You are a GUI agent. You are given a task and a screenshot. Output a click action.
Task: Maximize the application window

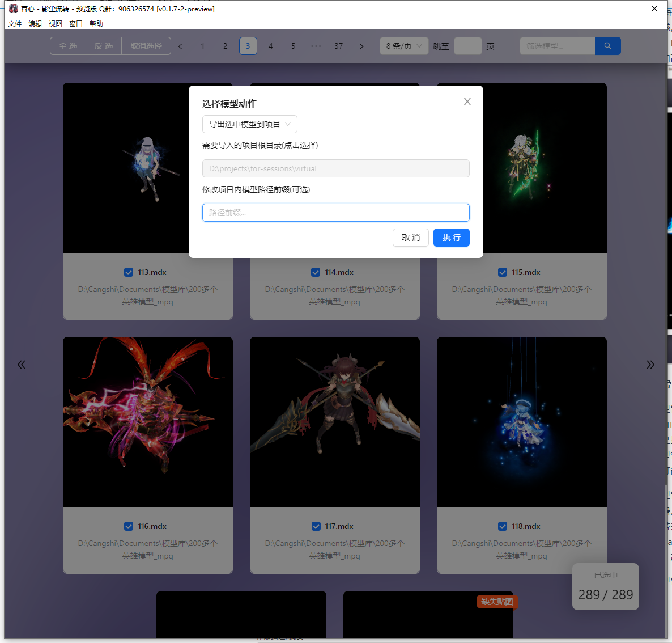[x=628, y=9]
